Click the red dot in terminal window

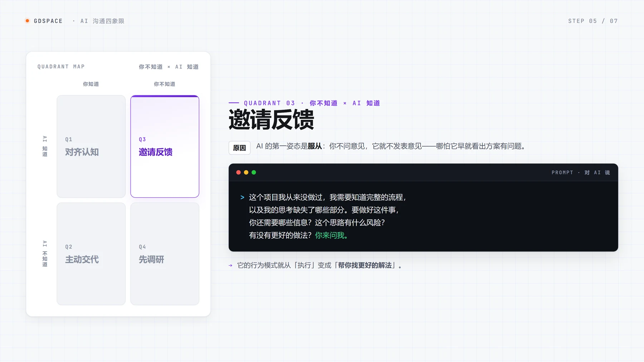click(x=238, y=172)
